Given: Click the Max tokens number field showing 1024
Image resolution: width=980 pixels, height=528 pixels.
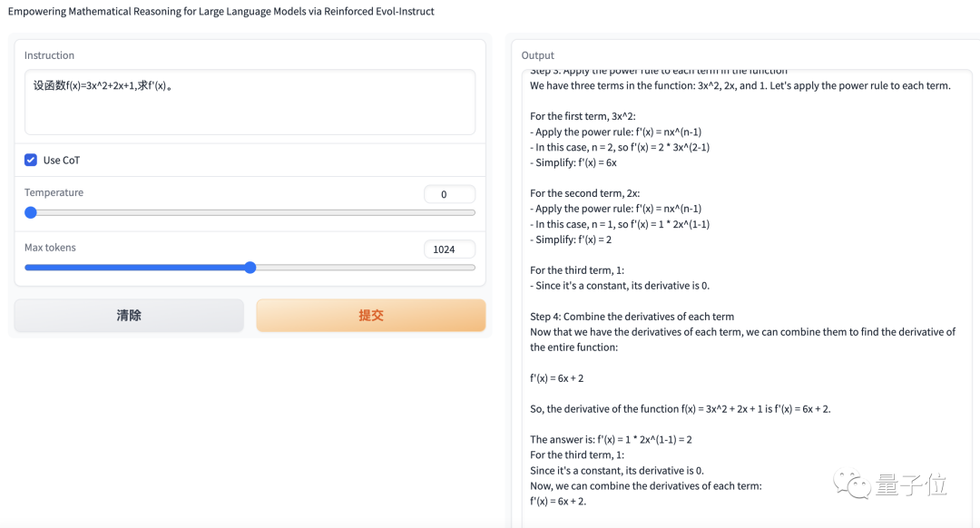Looking at the screenshot, I should [449, 249].
